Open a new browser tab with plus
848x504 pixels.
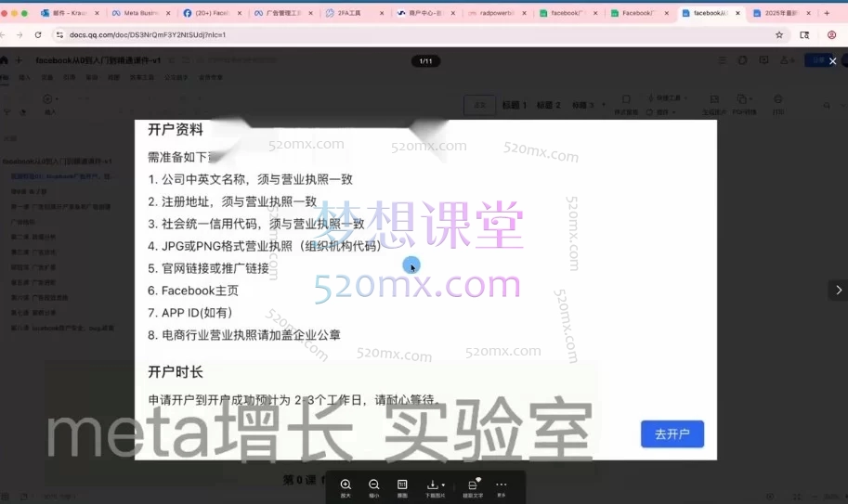point(827,13)
